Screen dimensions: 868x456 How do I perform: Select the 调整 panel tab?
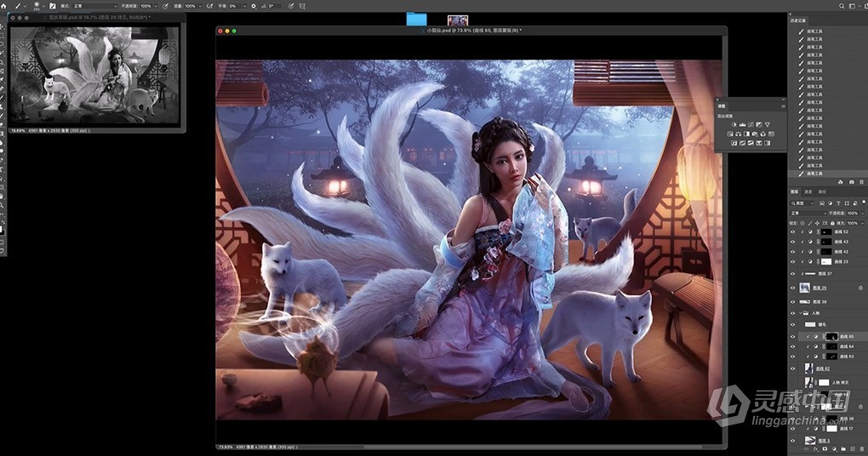tap(721, 106)
